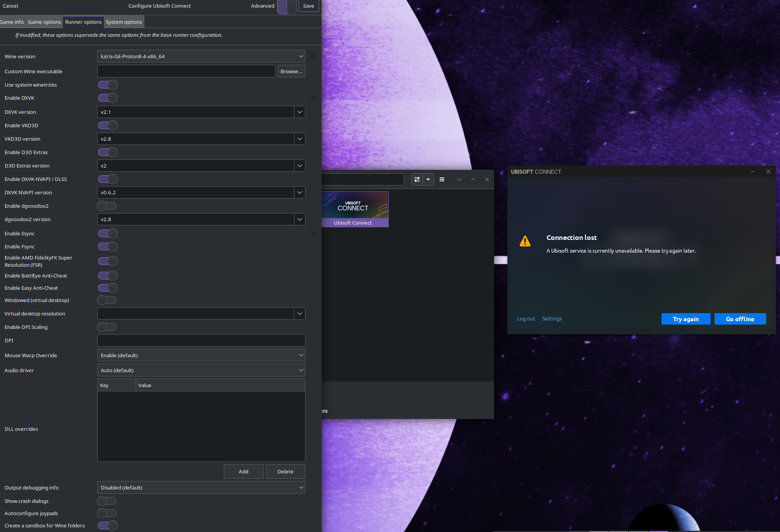Reset the Wine version option to default
Screen dimensions: 780x532
point(313,56)
